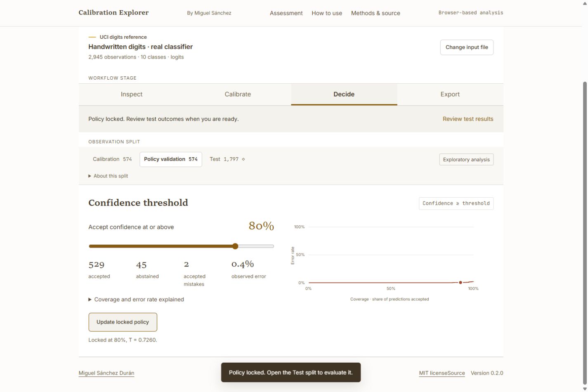Click the scrollbar up arrow
Image resolution: width=588 pixels, height=392 pixels.
pyautogui.click(x=585, y=3)
